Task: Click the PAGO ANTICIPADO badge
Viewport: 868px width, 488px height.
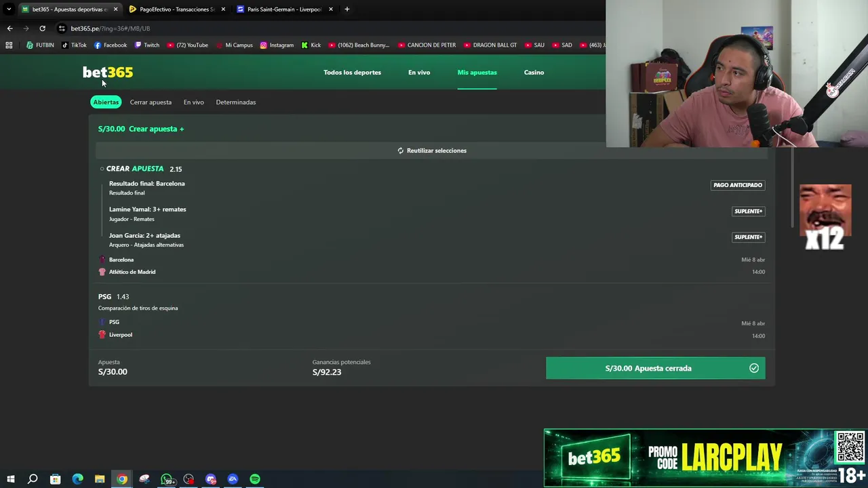Action: (738, 185)
